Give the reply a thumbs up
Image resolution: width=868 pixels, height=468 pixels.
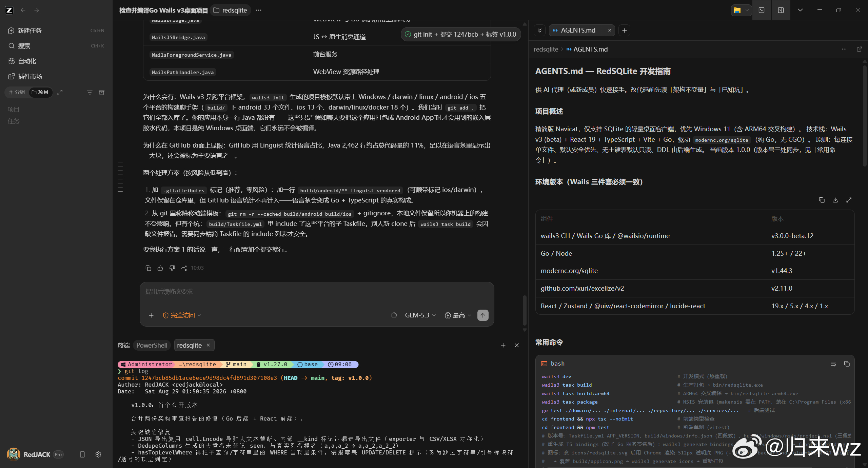pyautogui.click(x=160, y=268)
